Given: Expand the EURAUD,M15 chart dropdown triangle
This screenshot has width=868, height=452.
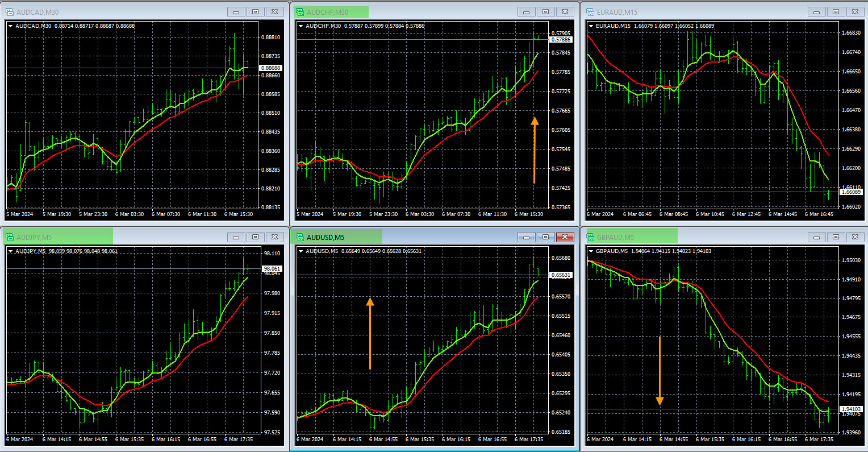Looking at the screenshot, I should [x=591, y=26].
